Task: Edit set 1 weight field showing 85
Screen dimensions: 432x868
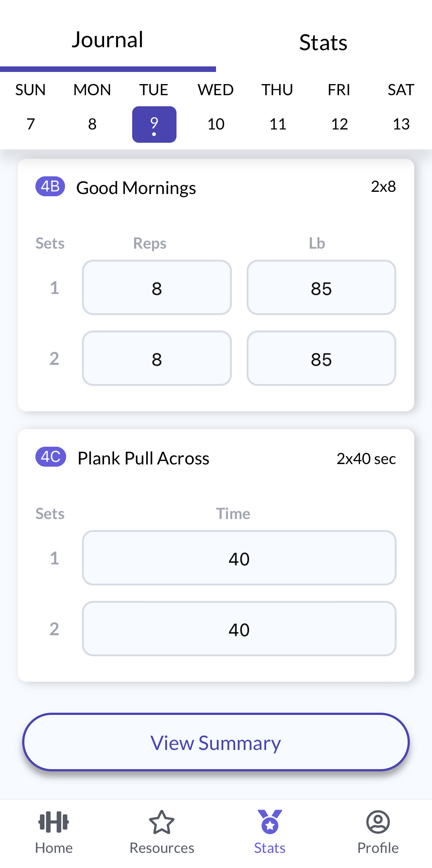Action: coord(321,287)
